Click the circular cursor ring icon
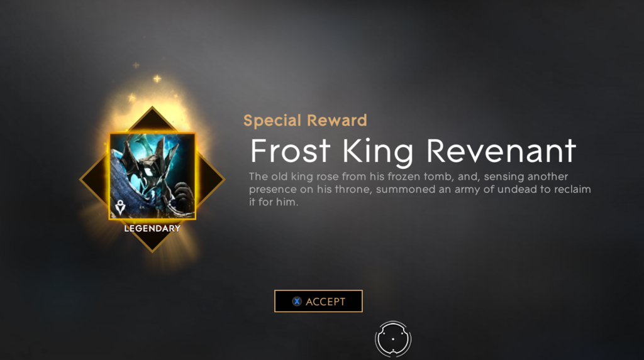This screenshot has height=360, width=644. (393, 339)
